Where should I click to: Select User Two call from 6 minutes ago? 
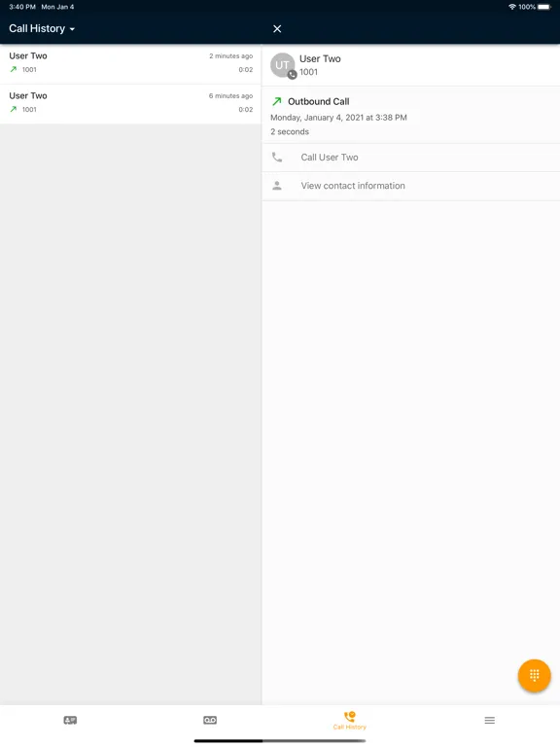click(x=130, y=104)
